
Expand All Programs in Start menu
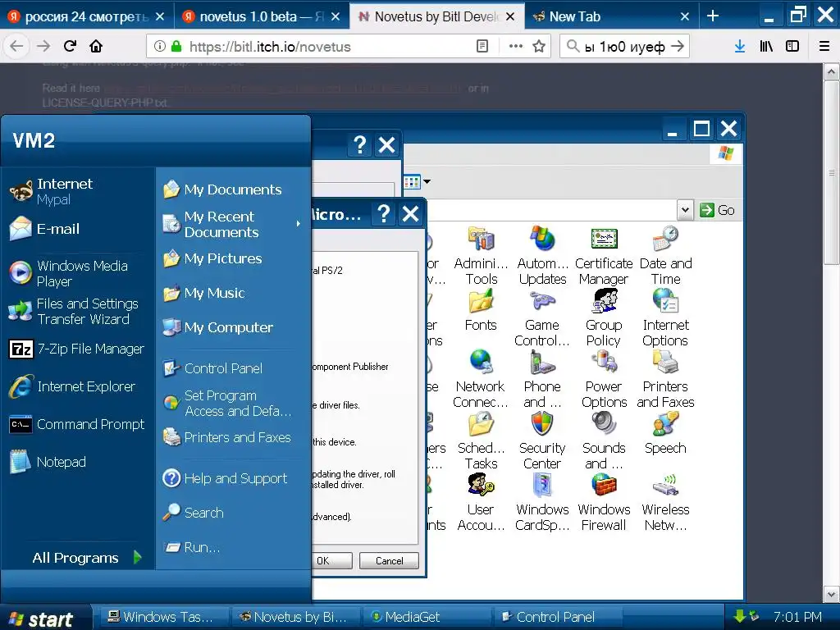pyautogui.click(x=85, y=558)
